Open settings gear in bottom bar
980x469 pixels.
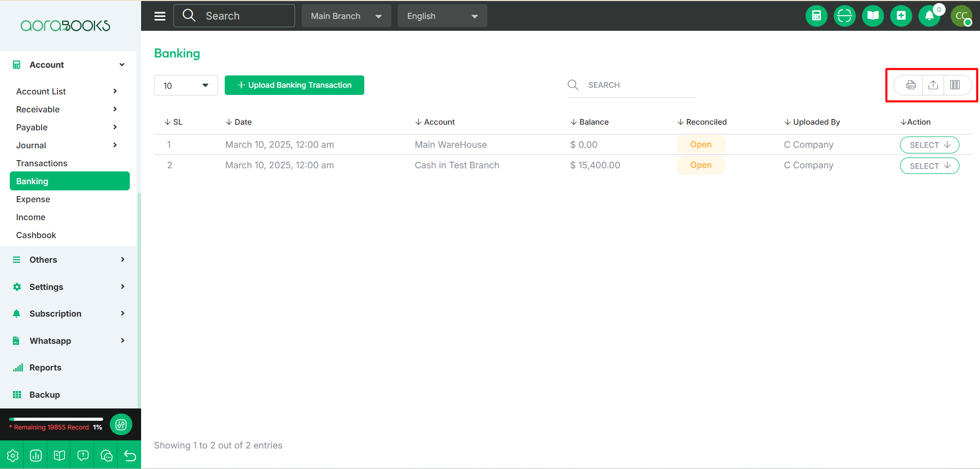13,456
